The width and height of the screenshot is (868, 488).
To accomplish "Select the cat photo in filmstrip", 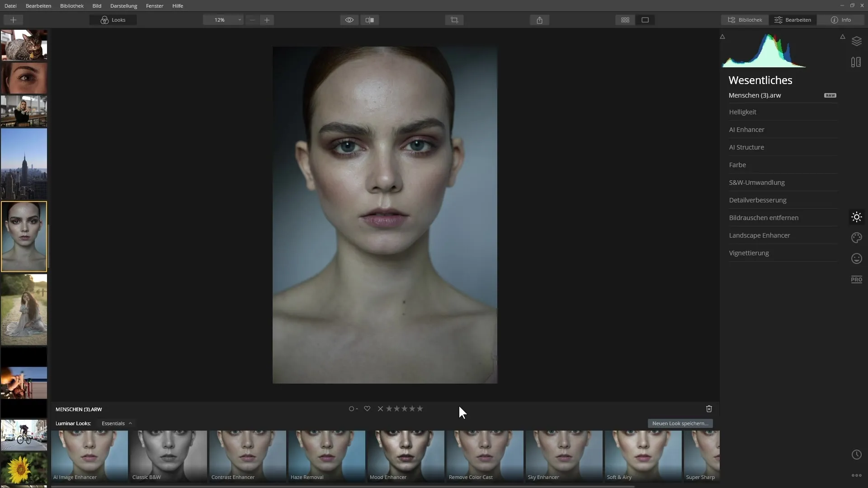I will click(24, 45).
